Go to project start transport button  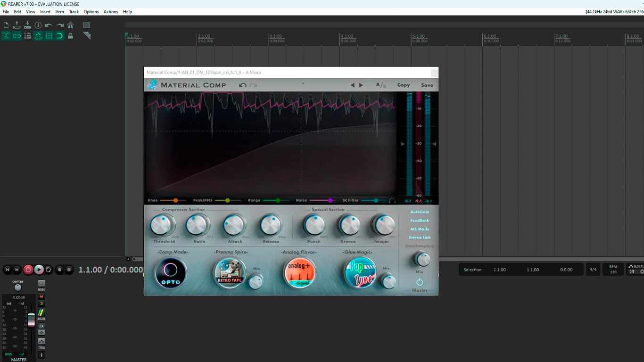[x=8, y=270]
